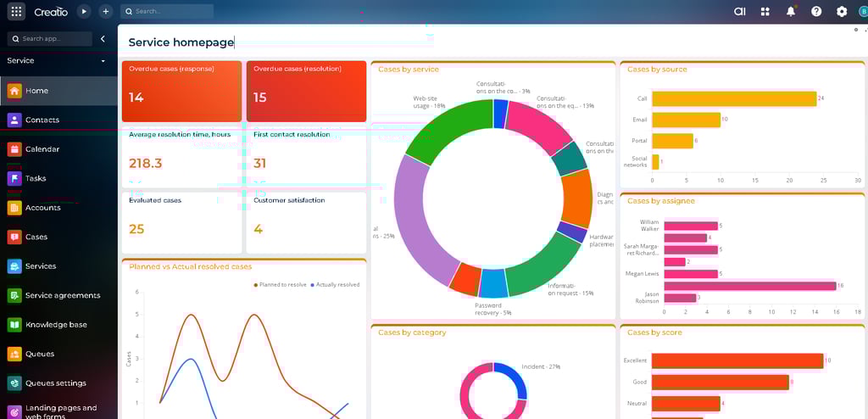Screen dimensions: 868x419
Task: Click the Call bar in Cases by source
Action: click(x=734, y=98)
